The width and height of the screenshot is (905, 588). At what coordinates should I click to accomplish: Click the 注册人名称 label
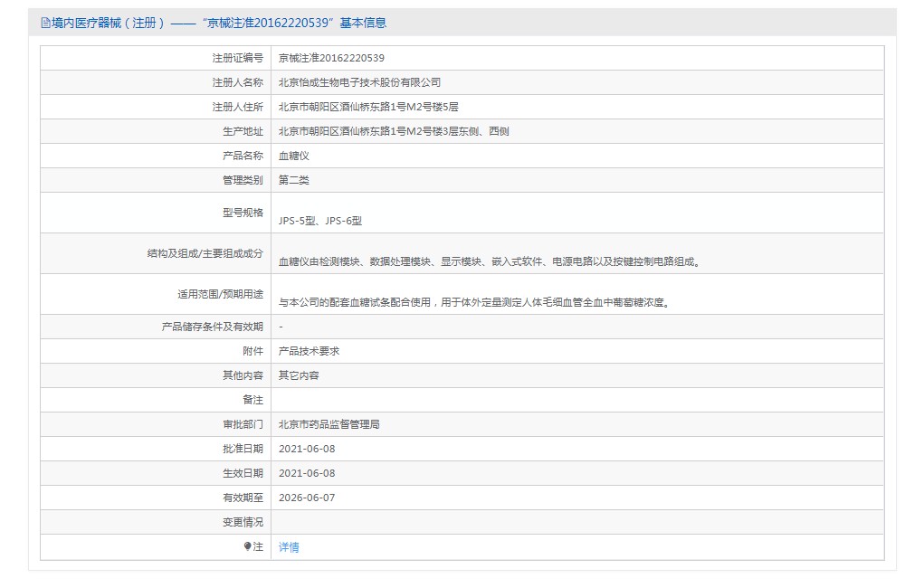[x=238, y=82]
